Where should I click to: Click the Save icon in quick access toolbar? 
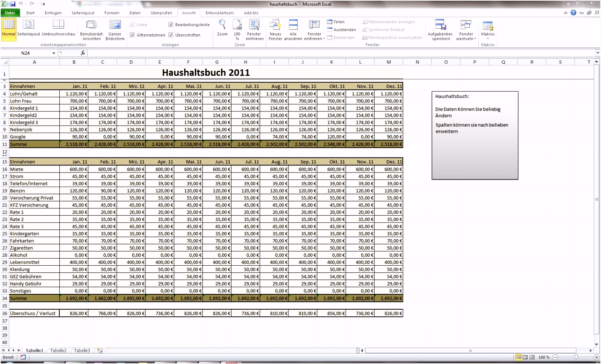coord(13,4)
